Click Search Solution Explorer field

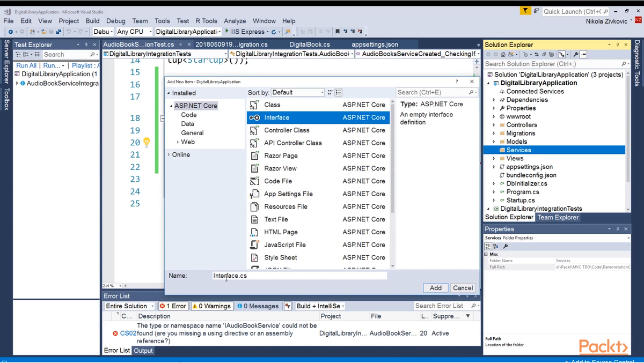557,64
